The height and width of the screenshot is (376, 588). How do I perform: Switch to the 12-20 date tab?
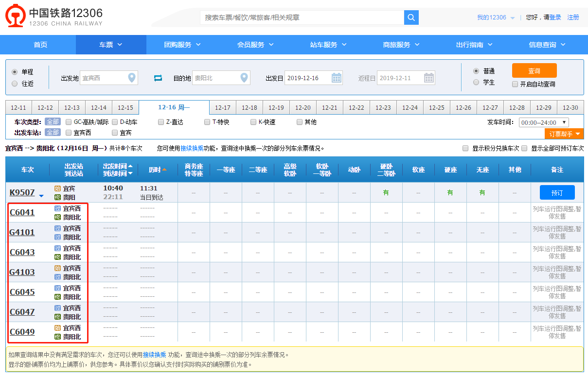303,108
